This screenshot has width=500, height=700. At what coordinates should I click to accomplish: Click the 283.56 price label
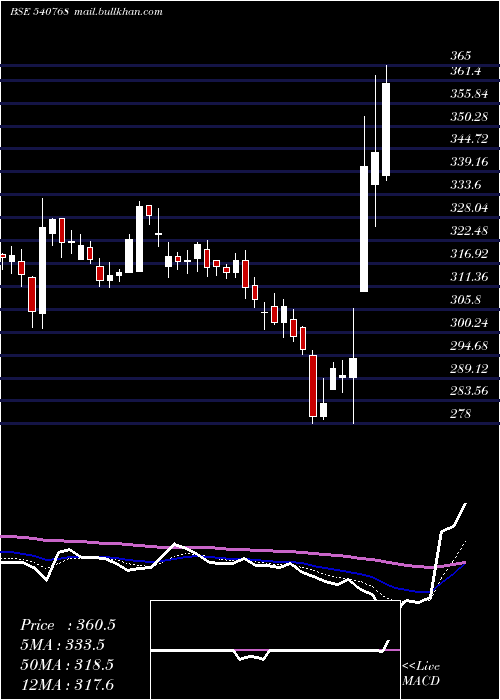(469, 391)
